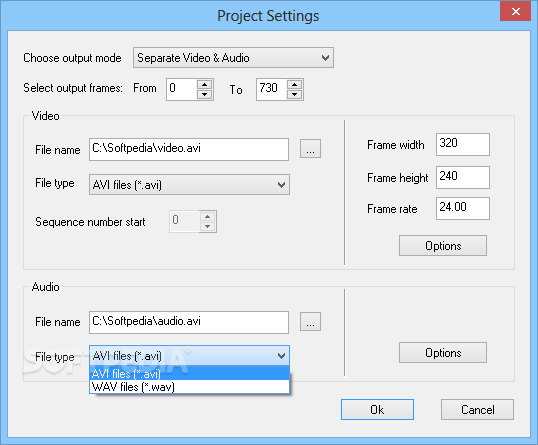Open audio Options button
The width and height of the screenshot is (538, 445).
pyautogui.click(x=443, y=352)
